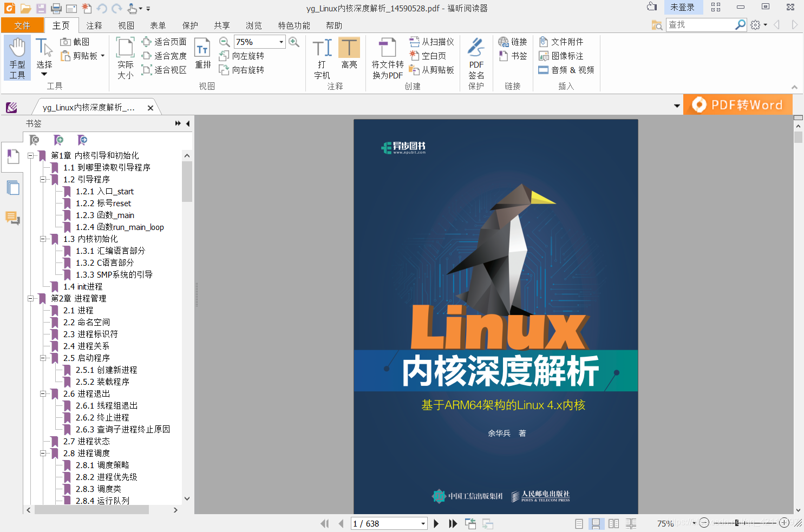Open the zoom level 75% dropdown

click(281, 42)
